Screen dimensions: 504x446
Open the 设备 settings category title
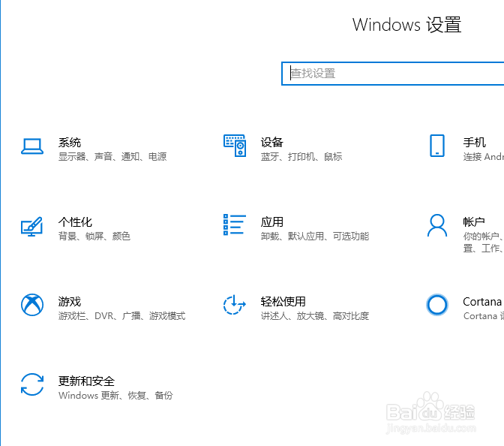(x=272, y=142)
